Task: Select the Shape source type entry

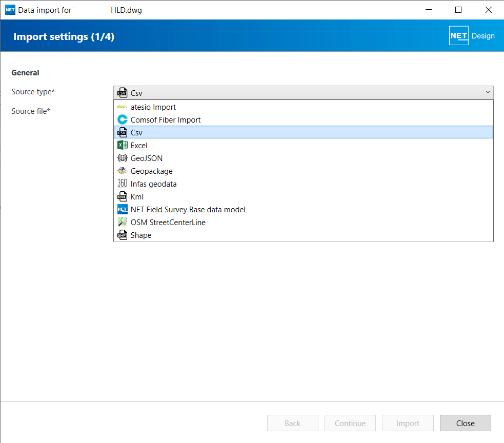Action: point(141,235)
